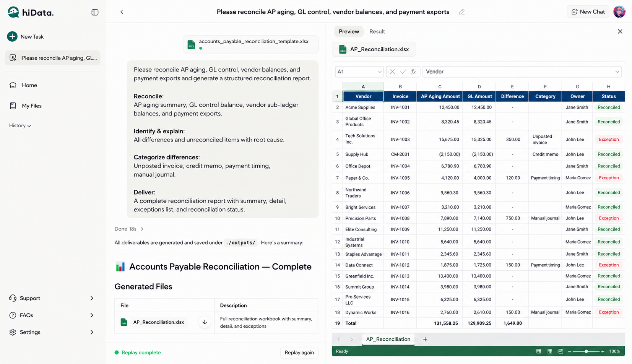
Task: Expand the FAQs menu
Action: (x=52, y=315)
